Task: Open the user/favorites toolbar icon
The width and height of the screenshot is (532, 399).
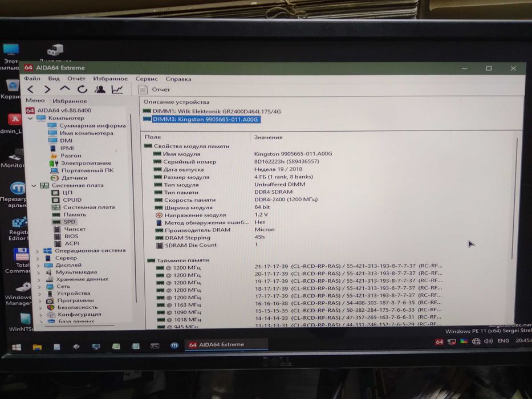Action: (x=100, y=89)
